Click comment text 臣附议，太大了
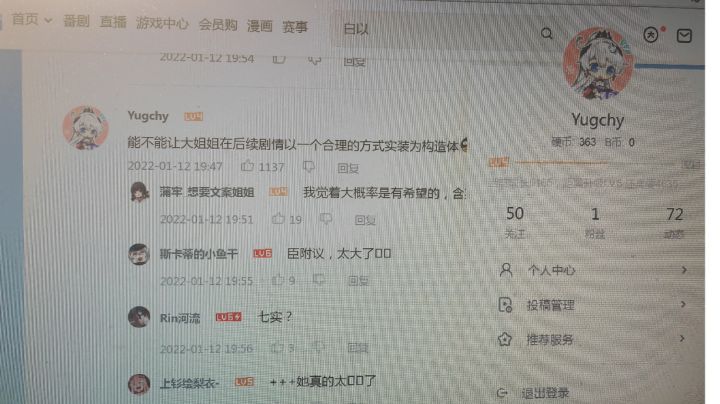The height and width of the screenshot is (404, 720). coord(339,253)
